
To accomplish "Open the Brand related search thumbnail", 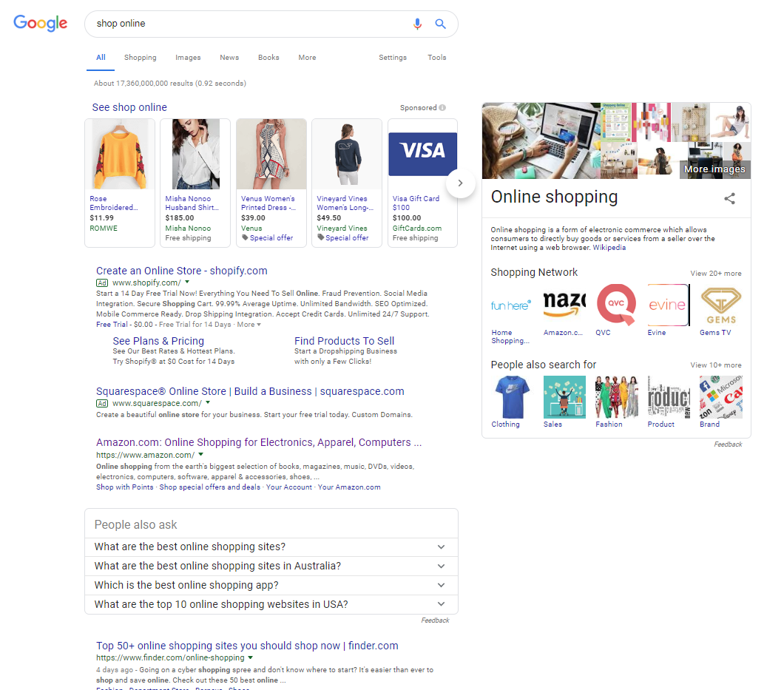I will (x=721, y=397).
